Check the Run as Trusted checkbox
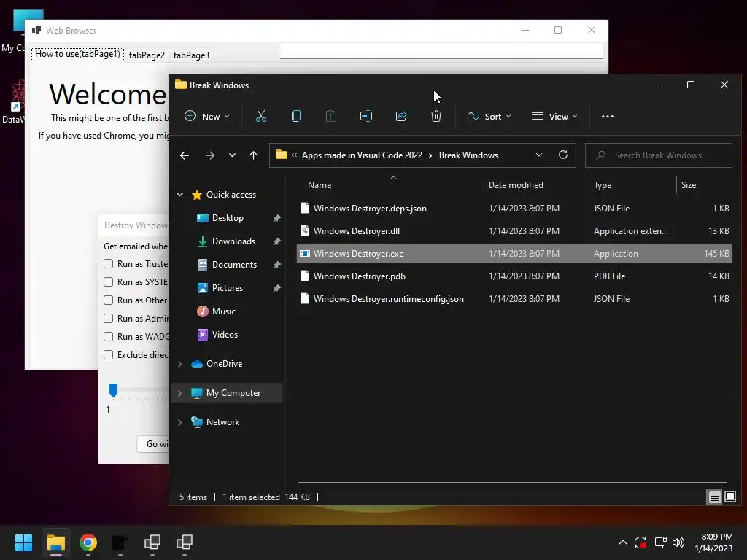Viewport: 747px width, 560px height. [x=109, y=264]
